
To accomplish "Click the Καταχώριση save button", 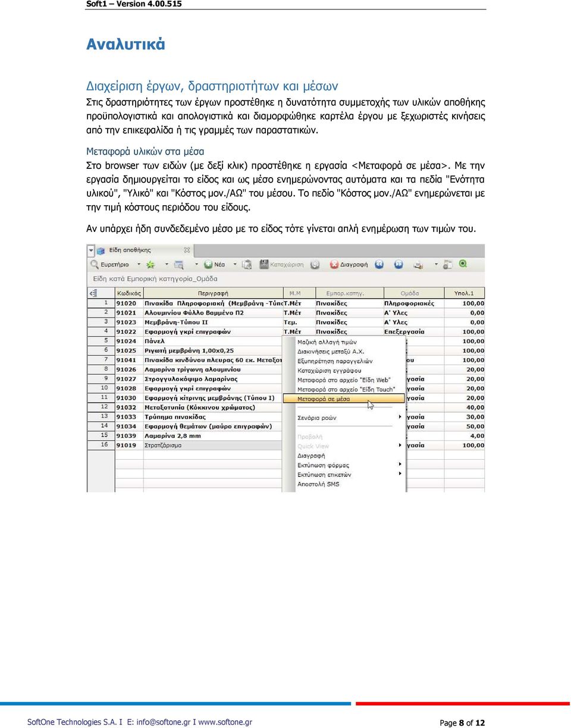I will click(x=281, y=265).
